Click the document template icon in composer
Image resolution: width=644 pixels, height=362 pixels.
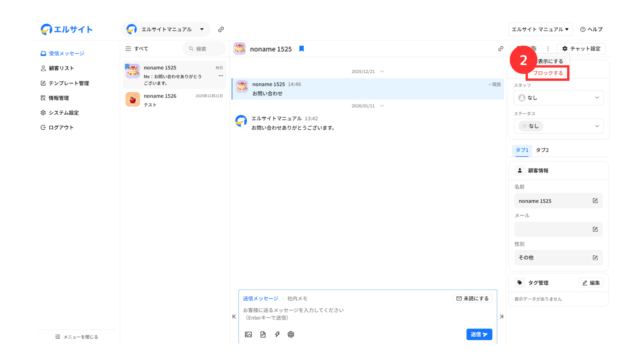[x=263, y=334]
